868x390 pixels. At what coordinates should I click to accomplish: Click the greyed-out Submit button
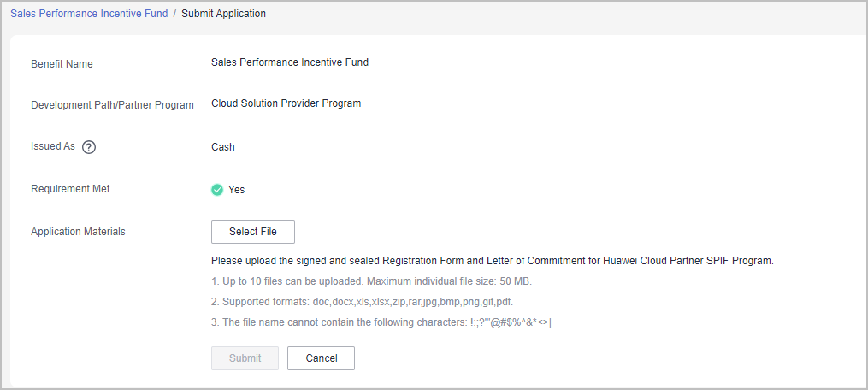[245, 358]
